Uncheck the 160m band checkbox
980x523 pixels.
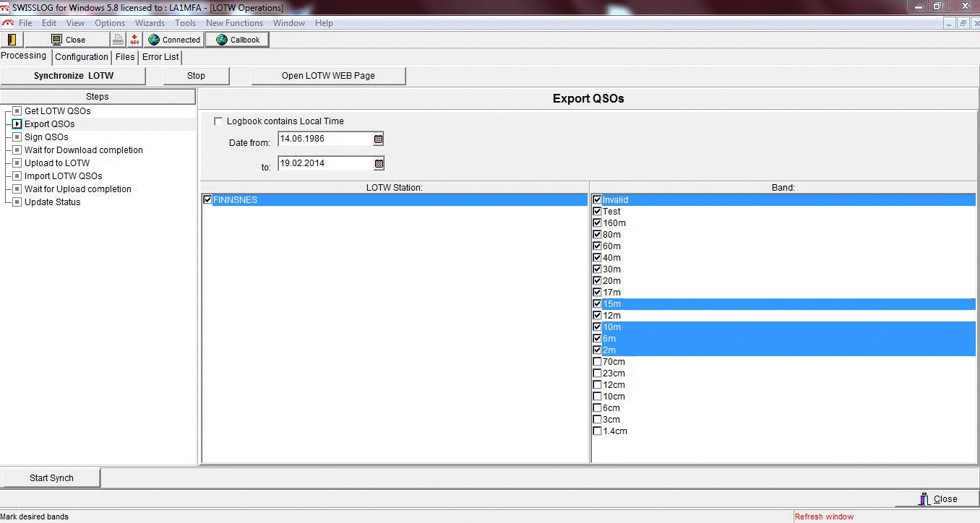pyautogui.click(x=597, y=223)
